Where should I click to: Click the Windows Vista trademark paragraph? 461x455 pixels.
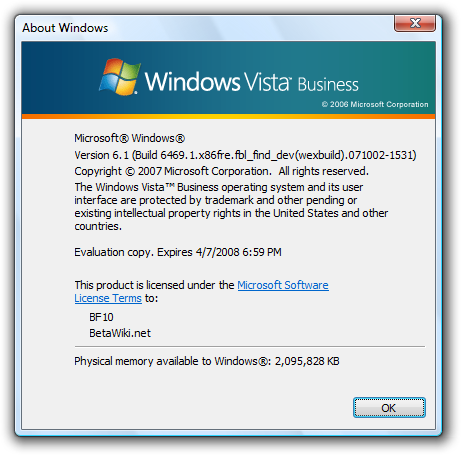[231, 207]
